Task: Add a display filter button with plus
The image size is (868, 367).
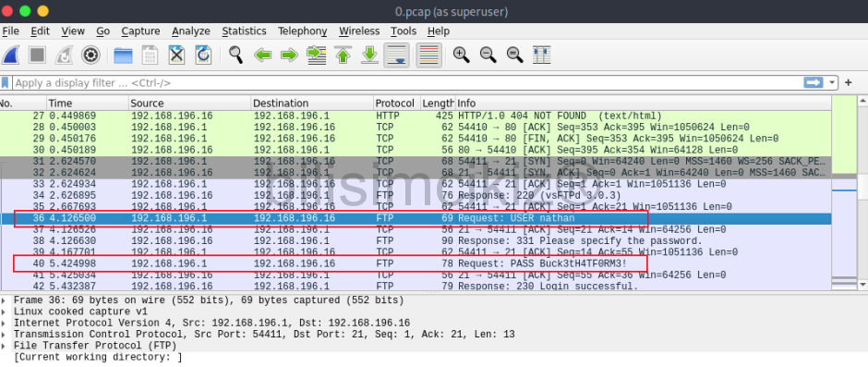Action: coord(849,82)
